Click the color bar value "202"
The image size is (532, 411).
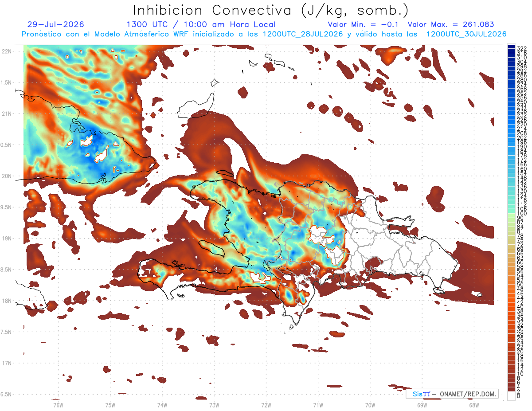522,138
